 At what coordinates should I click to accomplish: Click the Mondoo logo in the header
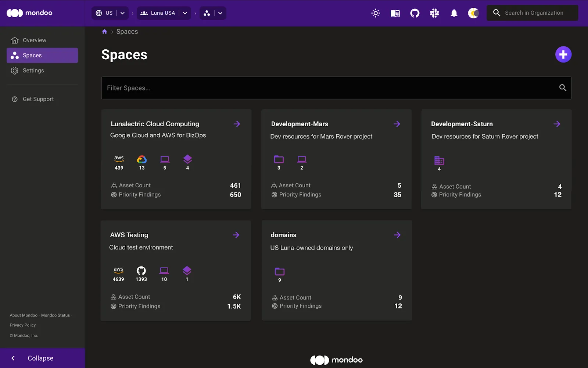29,13
